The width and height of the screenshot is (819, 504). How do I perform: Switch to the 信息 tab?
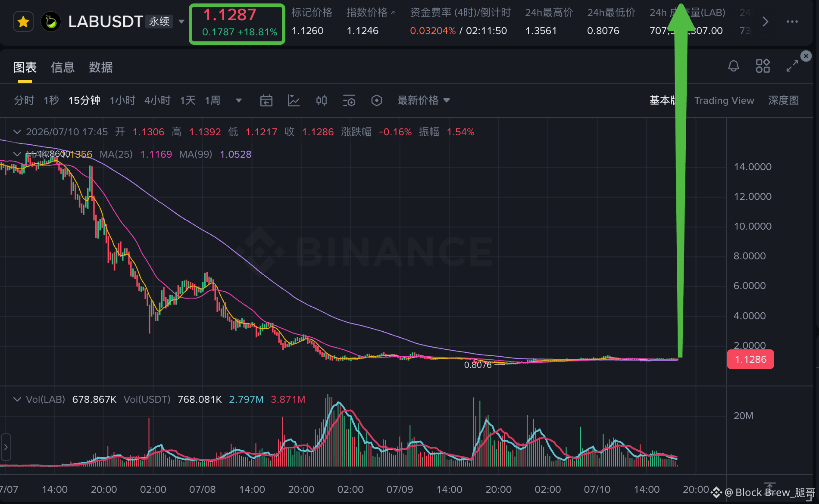(x=63, y=67)
